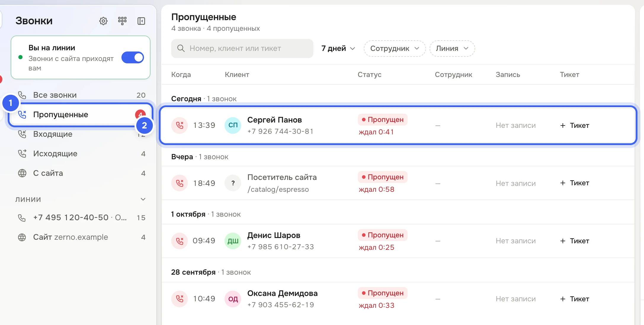
Task: Create ticket for Оксана Демидова call
Action: (575, 299)
